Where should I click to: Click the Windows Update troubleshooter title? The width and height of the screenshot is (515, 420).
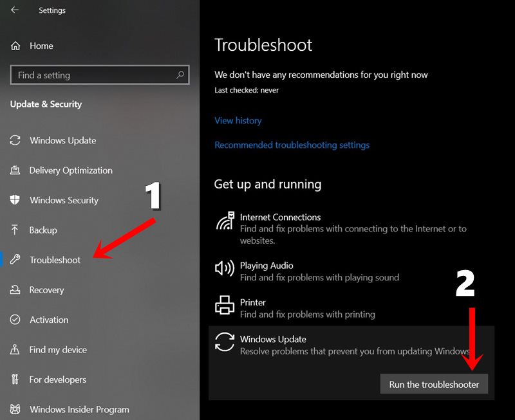coord(273,340)
